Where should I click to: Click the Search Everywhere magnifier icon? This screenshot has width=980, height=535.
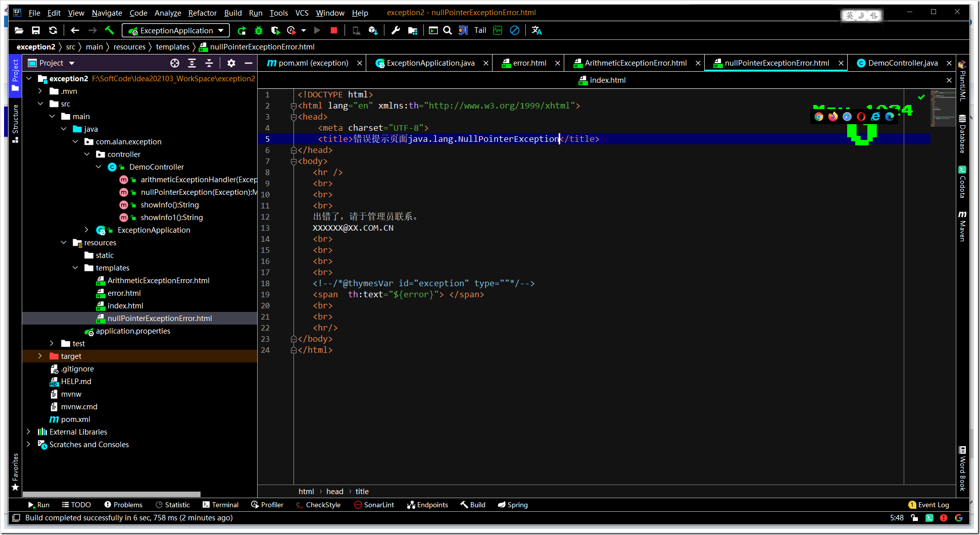coord(448,31)
